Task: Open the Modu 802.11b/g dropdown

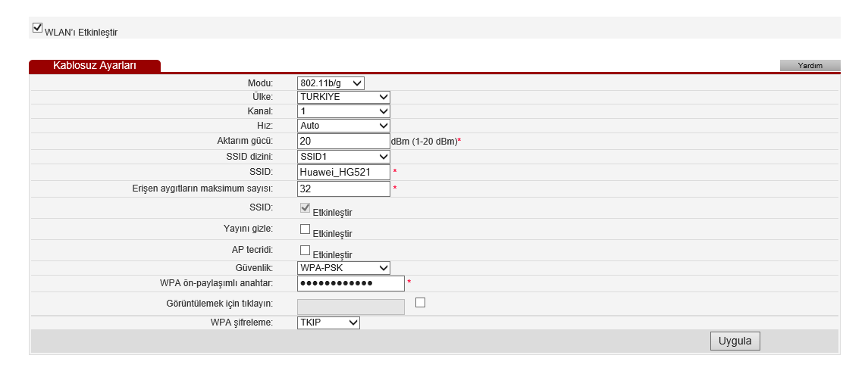Action: point(331,83)
